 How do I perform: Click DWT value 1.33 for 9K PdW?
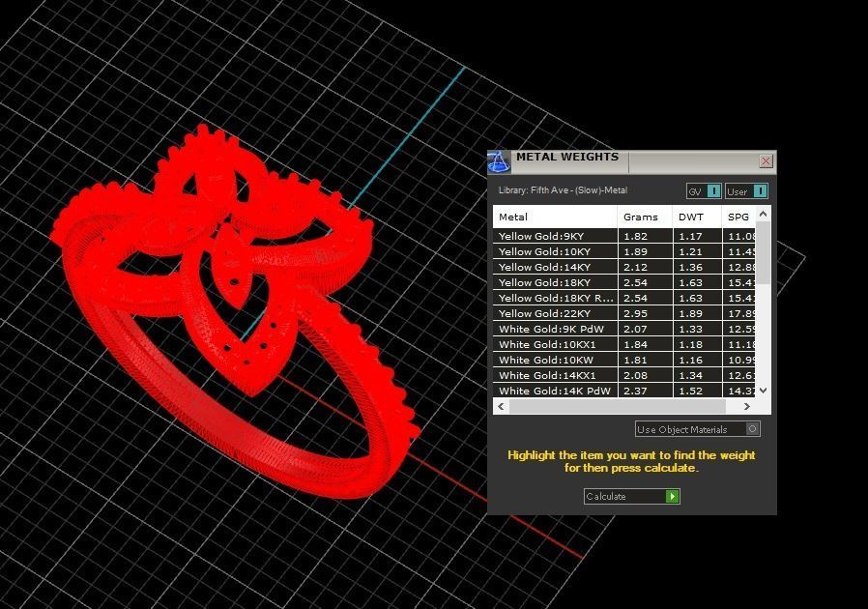point(690,329)
